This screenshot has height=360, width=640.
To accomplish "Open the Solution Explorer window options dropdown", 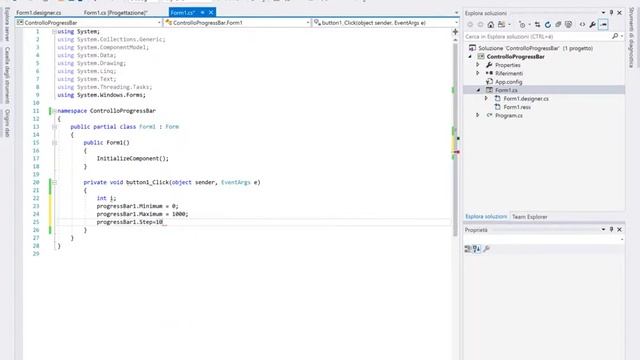I will point(603,13).
